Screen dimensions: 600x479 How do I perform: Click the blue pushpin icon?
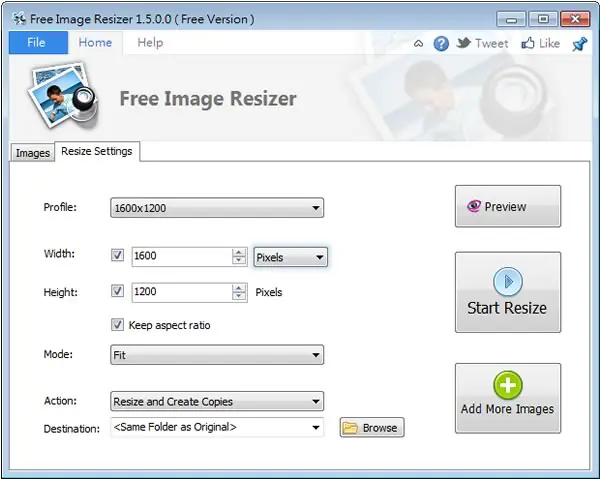click(x=580, y=44)
